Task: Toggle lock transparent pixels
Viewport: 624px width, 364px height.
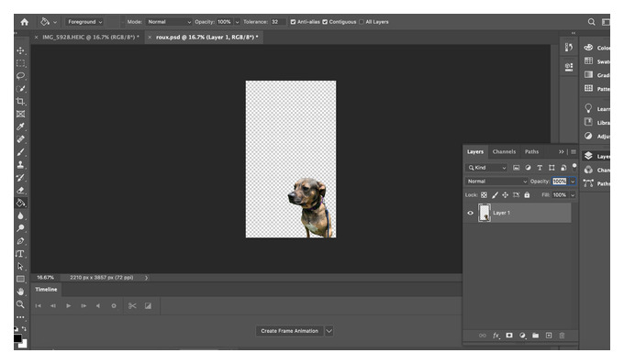Action: (484, 195)
